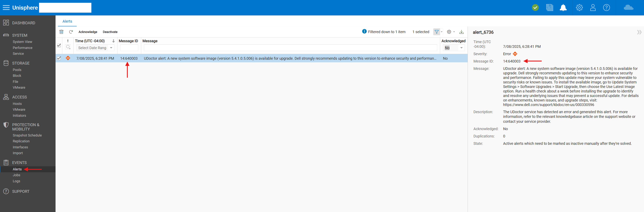Click the severity search magnifier toggle in the header
This screenshot has width=644, height=212.
pos(68,47)
